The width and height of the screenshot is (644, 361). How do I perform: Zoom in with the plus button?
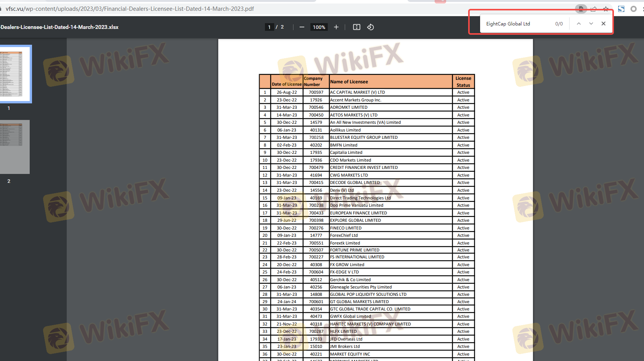click(336, 27)
